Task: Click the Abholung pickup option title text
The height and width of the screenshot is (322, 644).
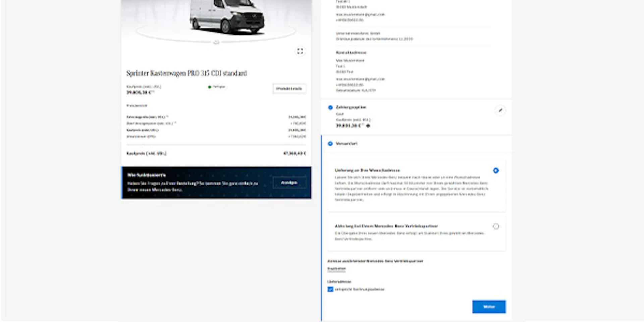Action: pos(386,226)
